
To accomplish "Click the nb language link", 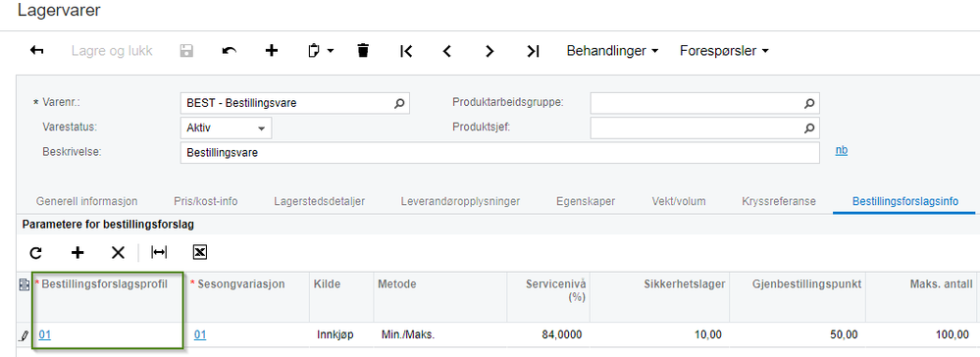I will pos(842,151).
